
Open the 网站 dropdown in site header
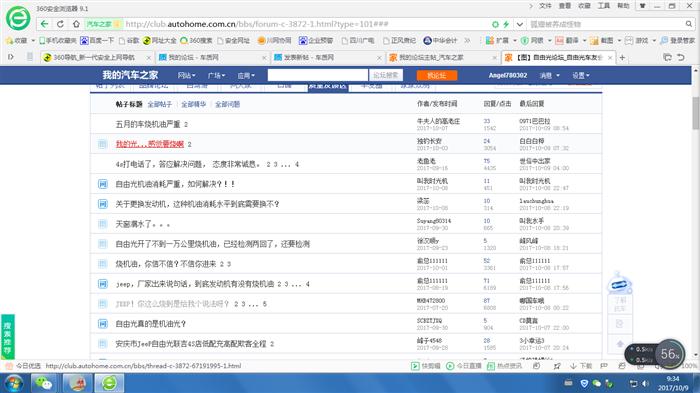pyautogui.click(x=186, y=75)
